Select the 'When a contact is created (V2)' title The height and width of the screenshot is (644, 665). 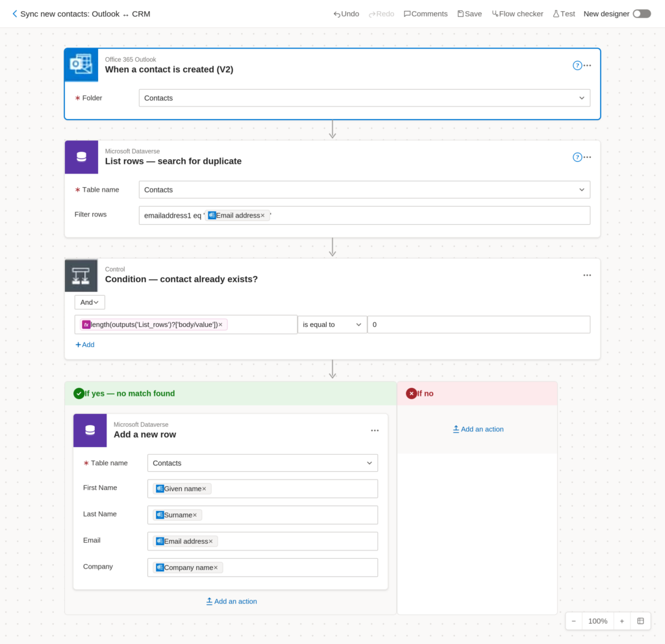click(x=169, y=70)
